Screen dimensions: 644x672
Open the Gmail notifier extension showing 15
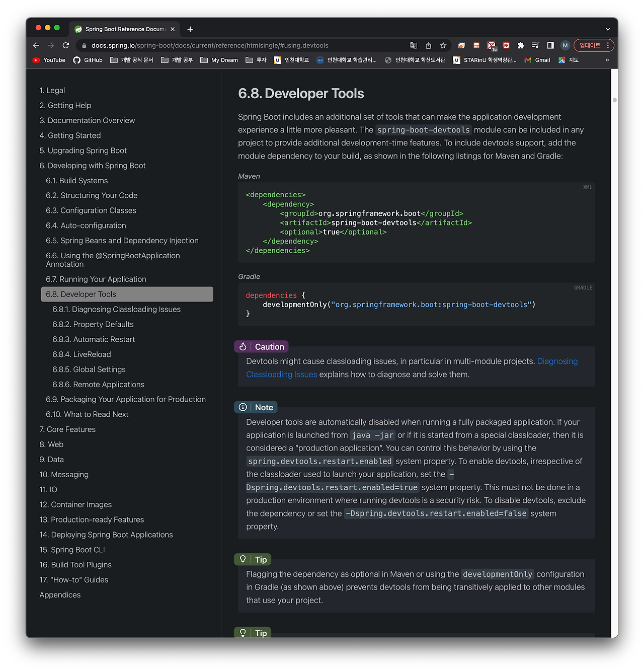(x=491, y=45)
